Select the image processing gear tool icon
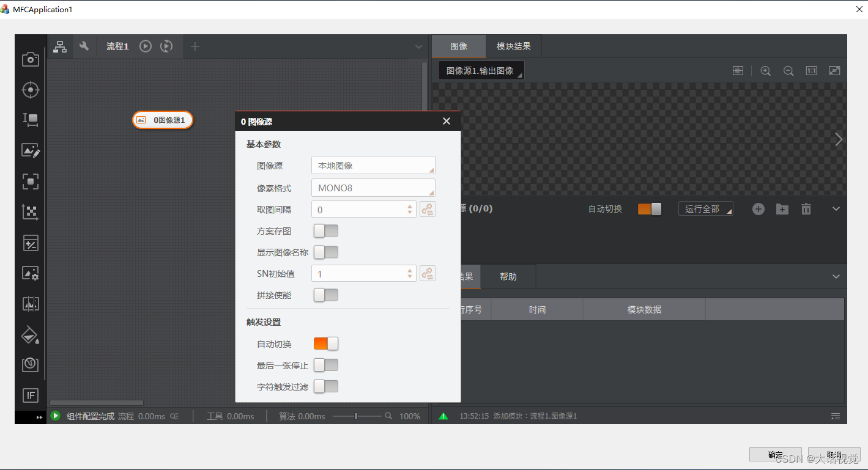Image resolution: width=868 pixels, height=470 pixels. pyautogui.click(x=31, y=273)
